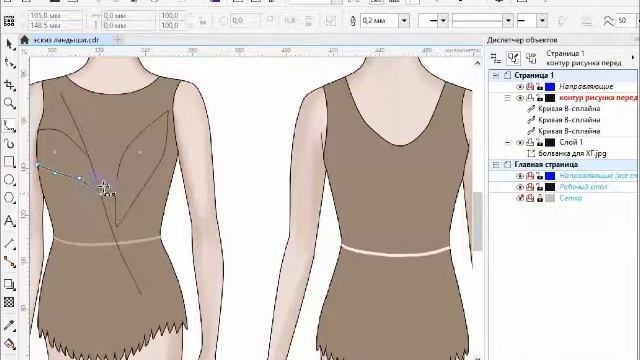Select the Artistic Media tool
Viewport: 640px width, 360px height.
(x=9, y=144)
